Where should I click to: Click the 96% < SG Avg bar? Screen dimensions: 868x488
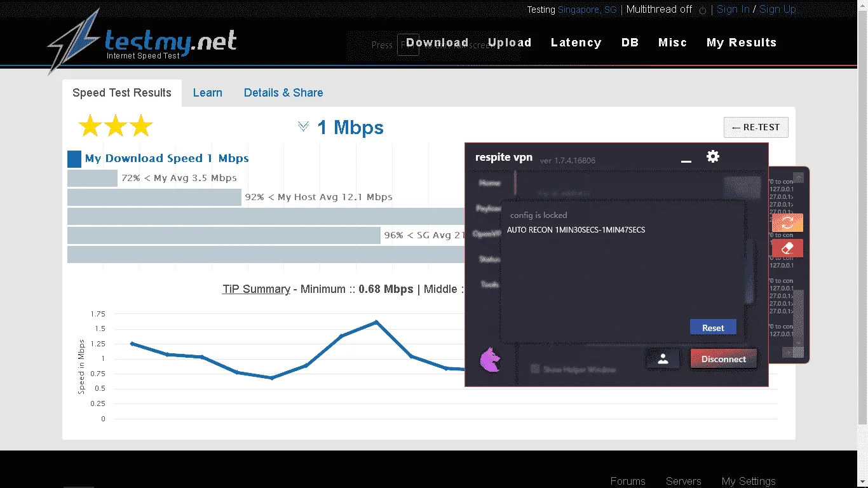[224, 235]
